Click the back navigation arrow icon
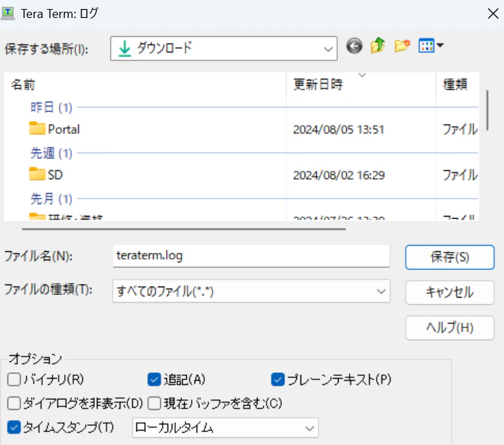Image resolution: width=504 pixels, height=445 pixels. click(354, 46)
